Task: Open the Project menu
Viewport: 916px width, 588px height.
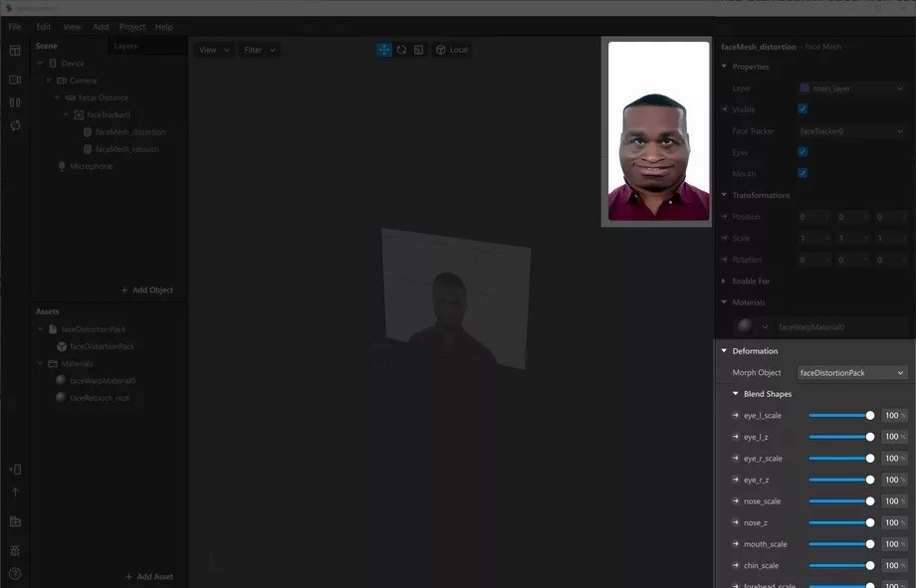Action: coord(132,27)
